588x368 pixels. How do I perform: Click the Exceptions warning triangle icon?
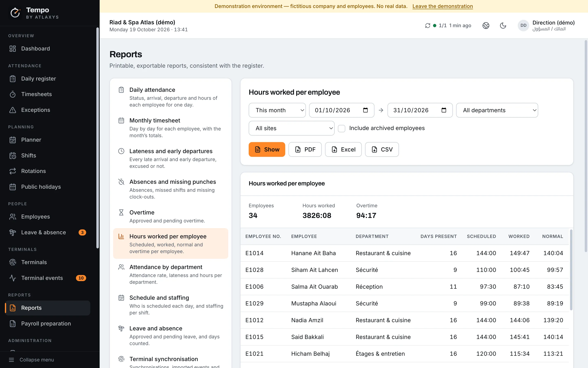(13, 110)
